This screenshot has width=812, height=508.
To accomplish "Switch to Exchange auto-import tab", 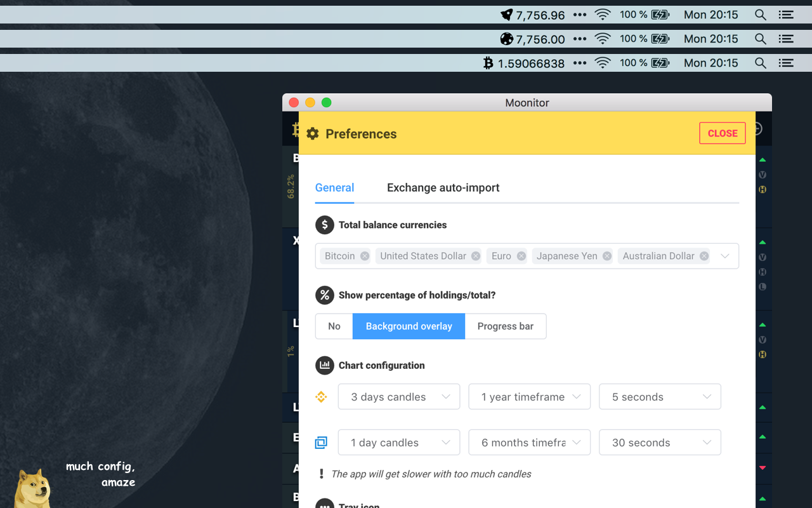I will 443,188.
